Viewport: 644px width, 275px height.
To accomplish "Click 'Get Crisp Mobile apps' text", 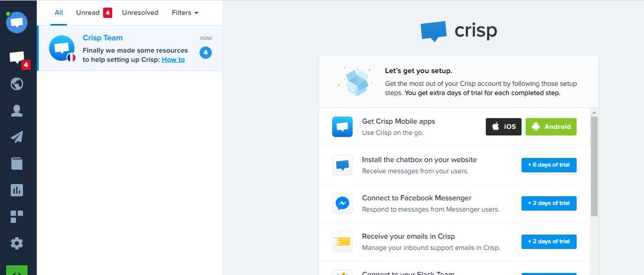I will (399, 121).
